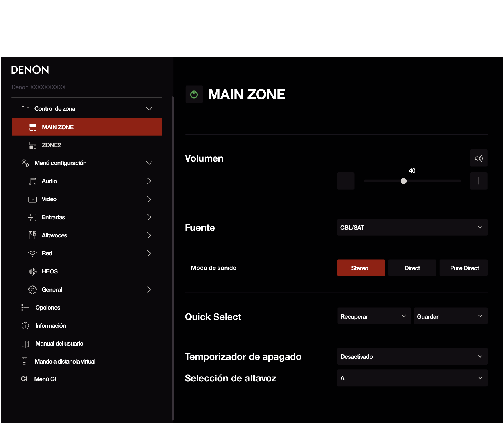The image size is (504, 424).
Task: Click the Altavoces speakers icon
Action: (33, 235)
